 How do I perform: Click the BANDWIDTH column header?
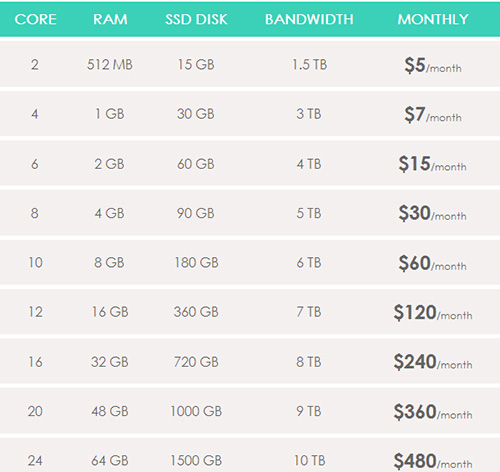tap(309, 19)
